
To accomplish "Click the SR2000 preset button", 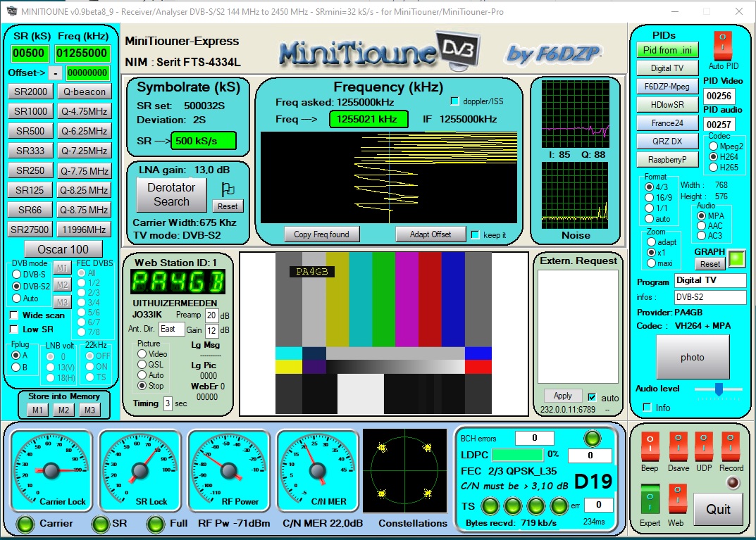I will [x=30, y=92].
